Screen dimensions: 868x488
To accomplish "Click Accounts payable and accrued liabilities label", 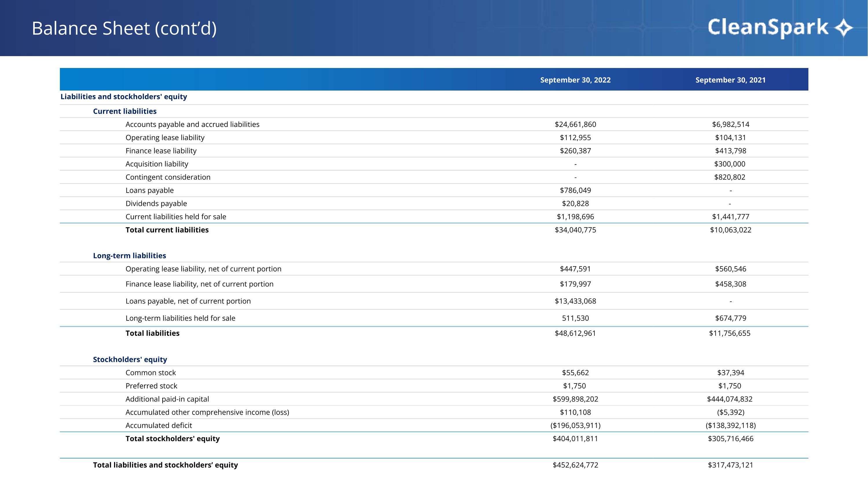I will point(192,124).
